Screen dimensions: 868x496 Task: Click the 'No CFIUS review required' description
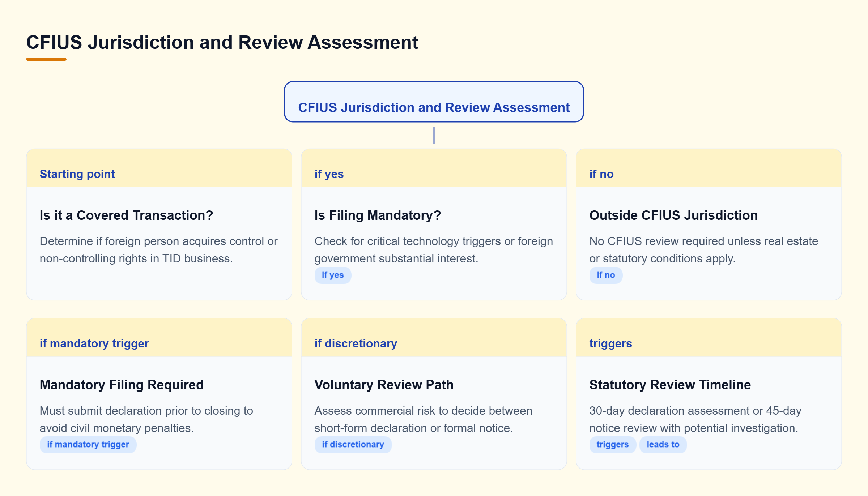(x=703, y=250)
